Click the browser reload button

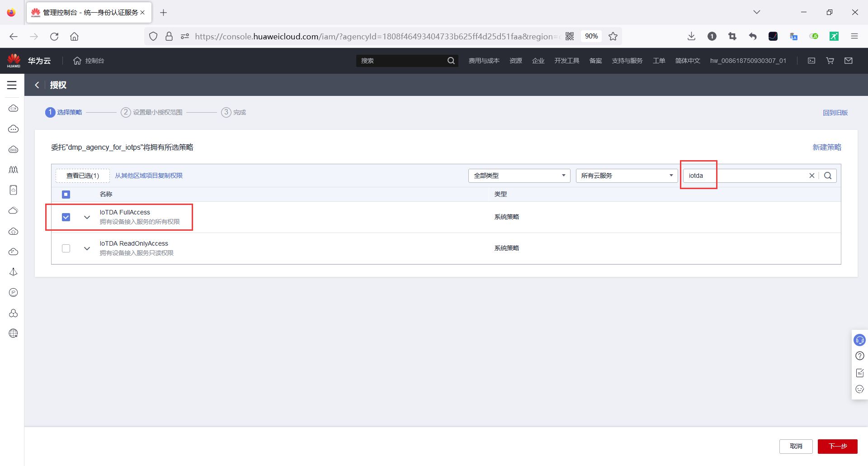54,37
